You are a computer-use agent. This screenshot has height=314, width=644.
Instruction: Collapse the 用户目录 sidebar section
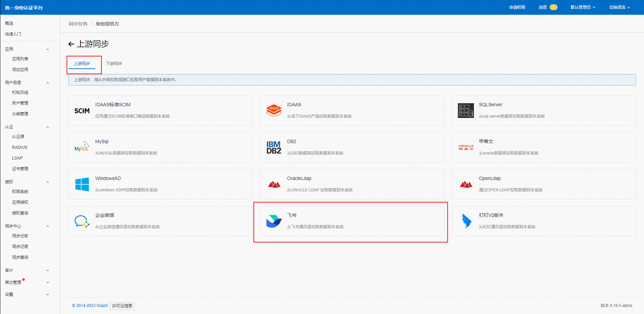click(48, 83)
